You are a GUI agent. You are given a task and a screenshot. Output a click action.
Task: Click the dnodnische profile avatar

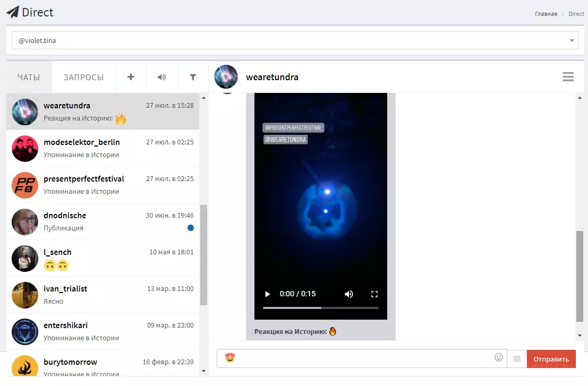[x=25, y=222]
